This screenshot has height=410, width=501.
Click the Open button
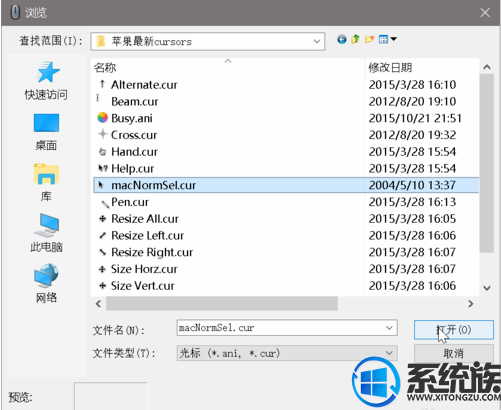pyautogui.click(x=454, y=330)
